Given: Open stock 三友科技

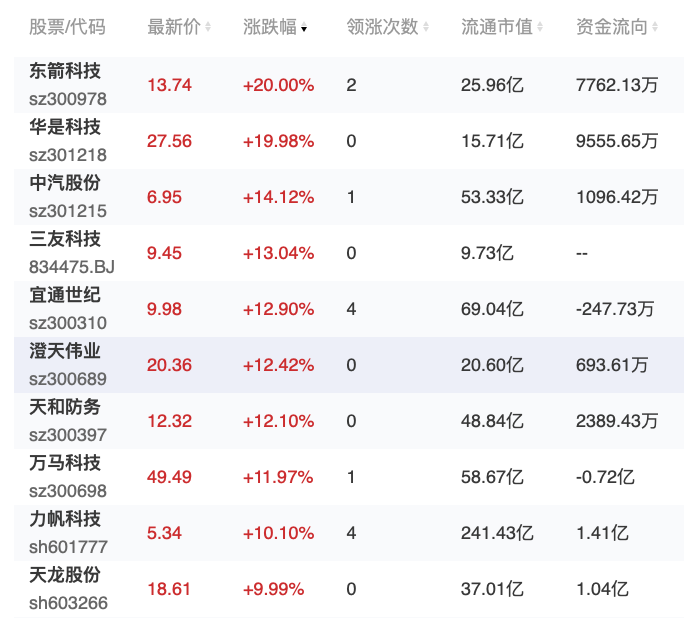Looking at the screenshot, I should pos(65,239).
